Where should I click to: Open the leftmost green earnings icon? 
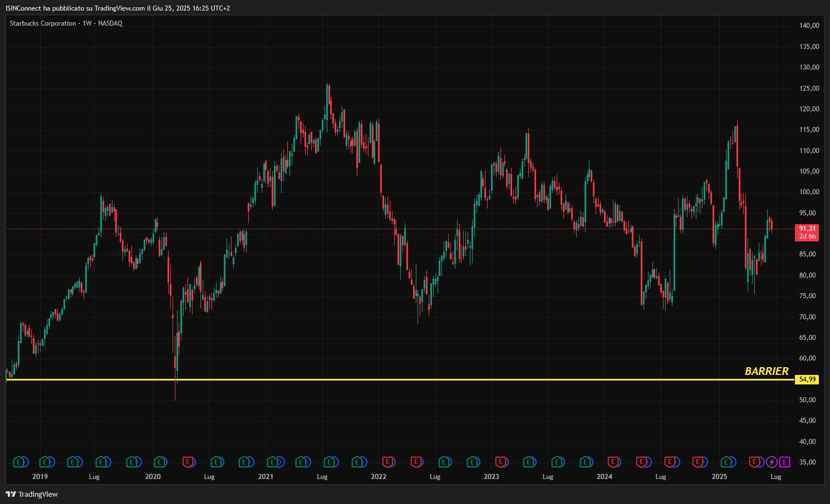pyautogui.click(x=18, y=462)
